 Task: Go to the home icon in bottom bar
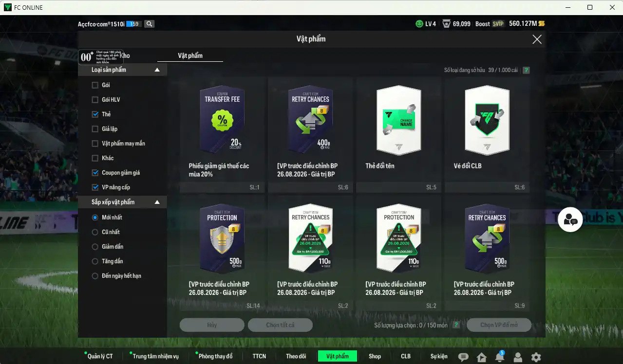click(482, 357)
